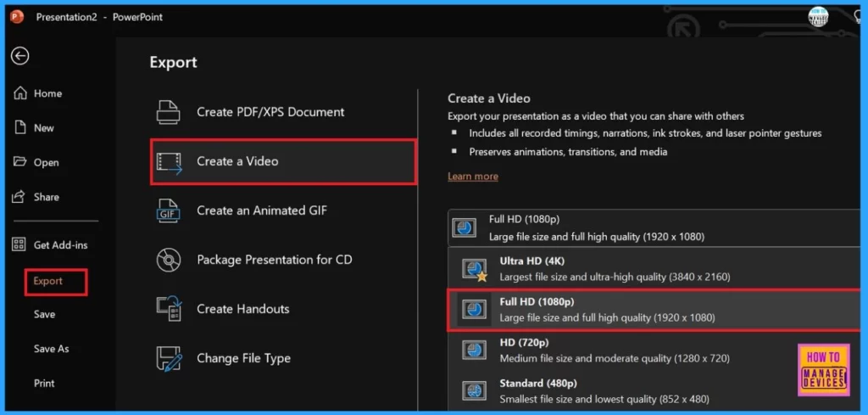Click the Ultra HD (4K) screen icon
The width and height of the screenshot is (868, 415).
click(475, 269)
